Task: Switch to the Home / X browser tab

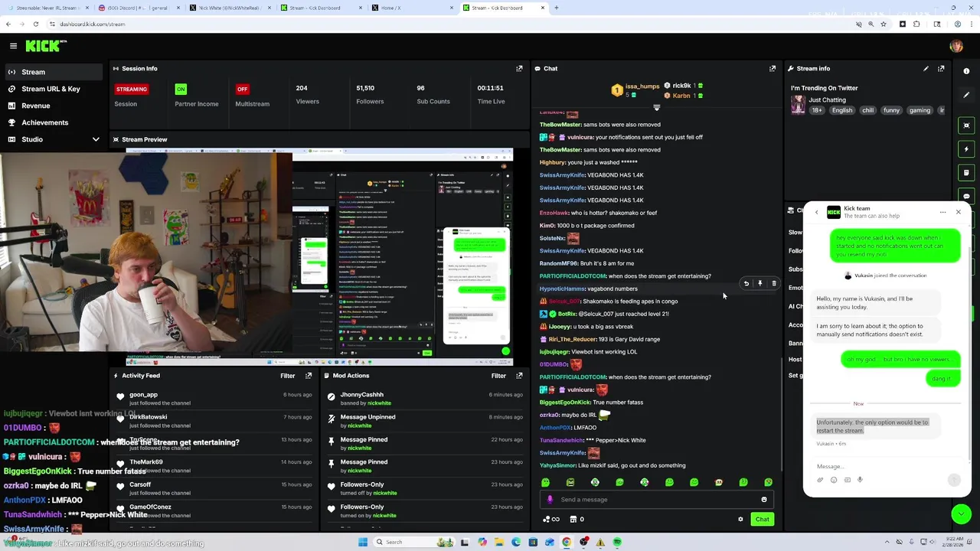Action: (x=410, y=8)
